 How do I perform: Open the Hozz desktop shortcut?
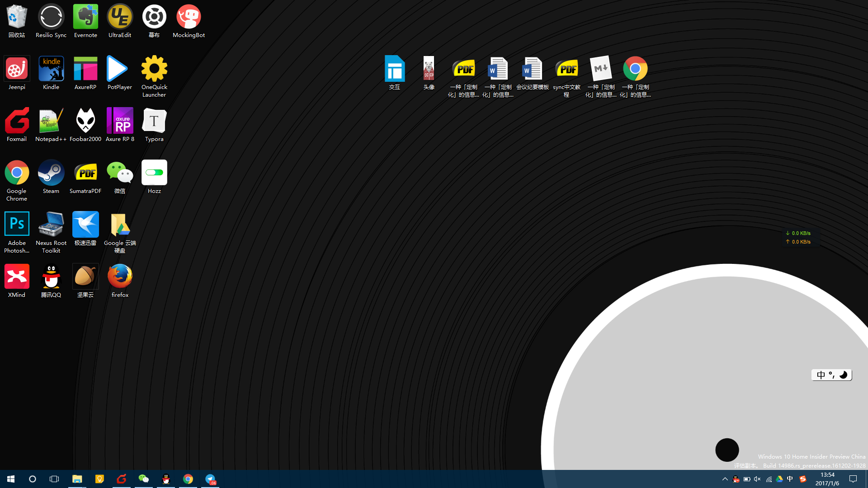pos(154,177)
